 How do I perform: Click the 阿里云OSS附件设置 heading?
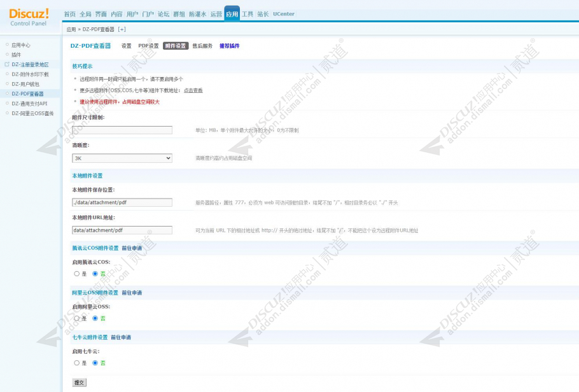(95, 293)
